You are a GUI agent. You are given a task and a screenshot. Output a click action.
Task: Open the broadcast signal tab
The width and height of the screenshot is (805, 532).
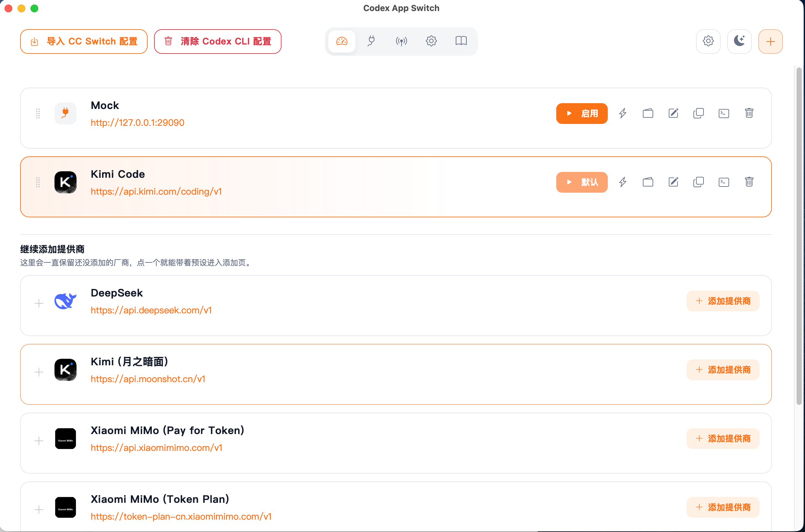click(x=401, y=42)
